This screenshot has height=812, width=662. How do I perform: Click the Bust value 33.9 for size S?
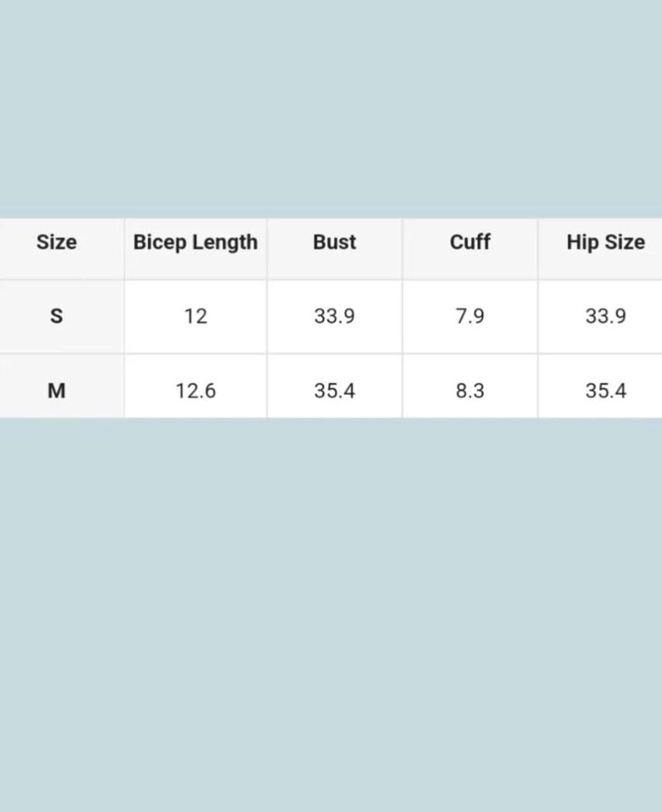click(x=334, y=315)
